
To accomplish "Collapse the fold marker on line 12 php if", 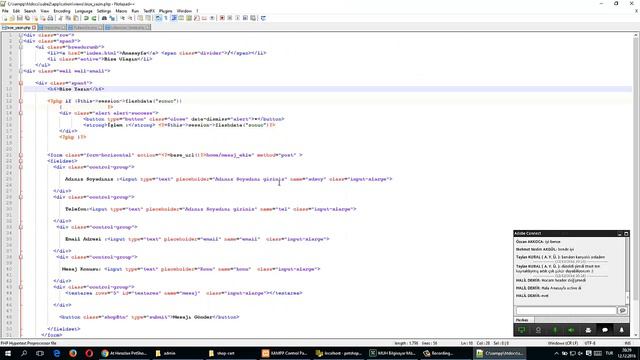I will point(20,101).
